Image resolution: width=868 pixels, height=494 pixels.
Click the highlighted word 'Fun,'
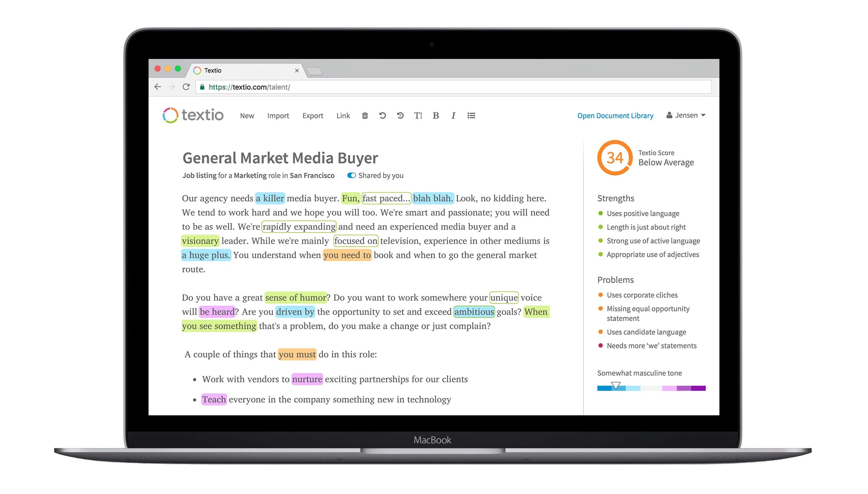pos(350,198)
